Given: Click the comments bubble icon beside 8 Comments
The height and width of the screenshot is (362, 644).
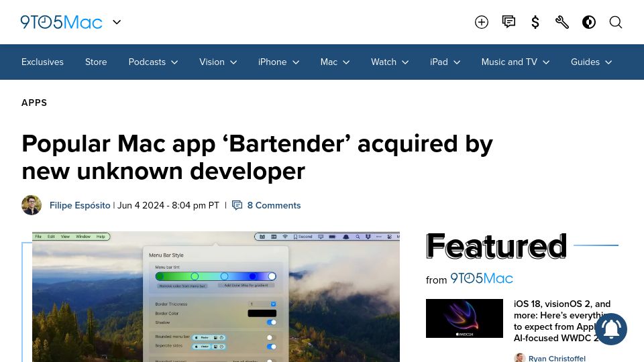Looking at the screenshot, I should pos(237,205).
